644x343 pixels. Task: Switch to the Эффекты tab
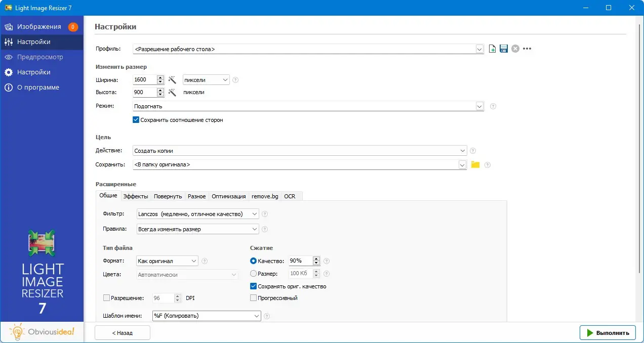[x=136, y=196]
